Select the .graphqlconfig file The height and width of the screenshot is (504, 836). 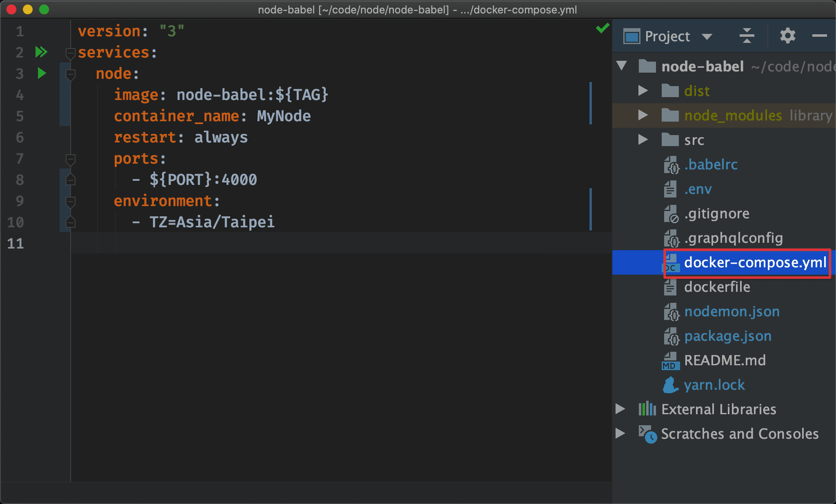point(734,238)
